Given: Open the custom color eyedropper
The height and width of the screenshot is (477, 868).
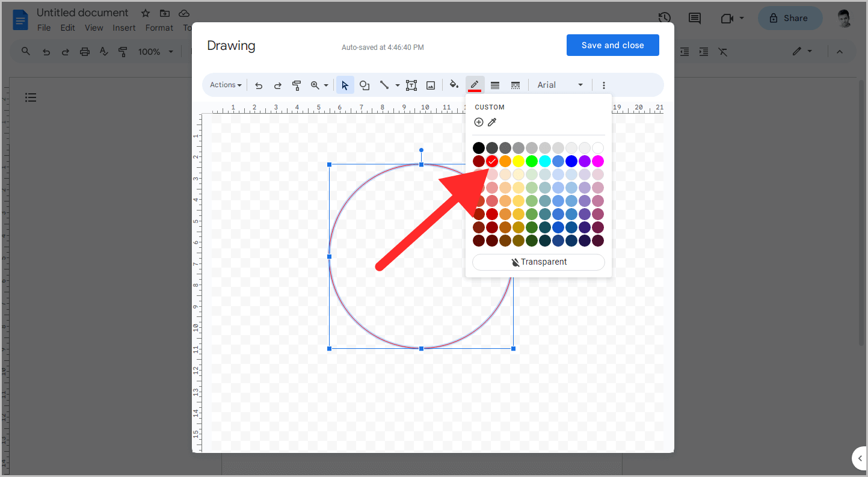Looking at the screenshot, I should tap(492, 122).
